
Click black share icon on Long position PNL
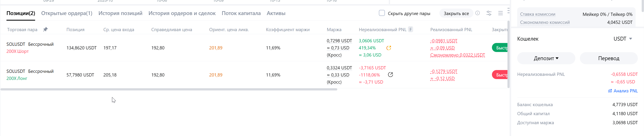390,75
